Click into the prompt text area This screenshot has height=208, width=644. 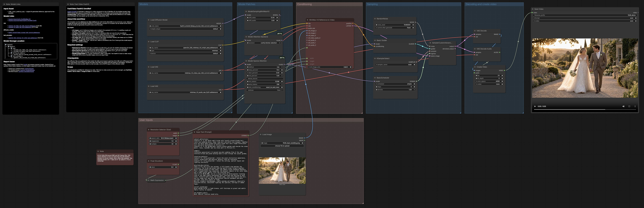(221, 166)
